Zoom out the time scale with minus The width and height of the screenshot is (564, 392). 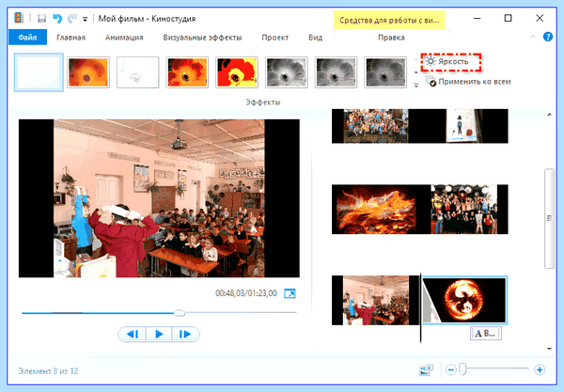coord(451,369)
